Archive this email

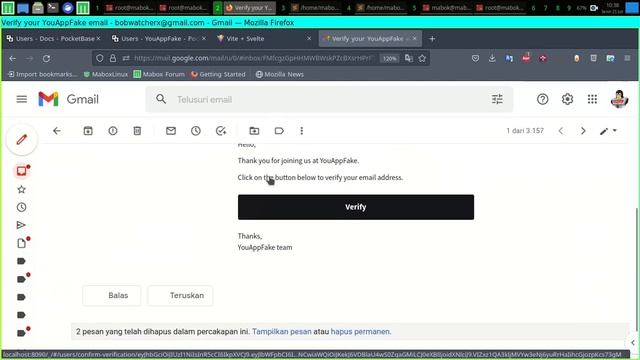click(x=88, y=131)
